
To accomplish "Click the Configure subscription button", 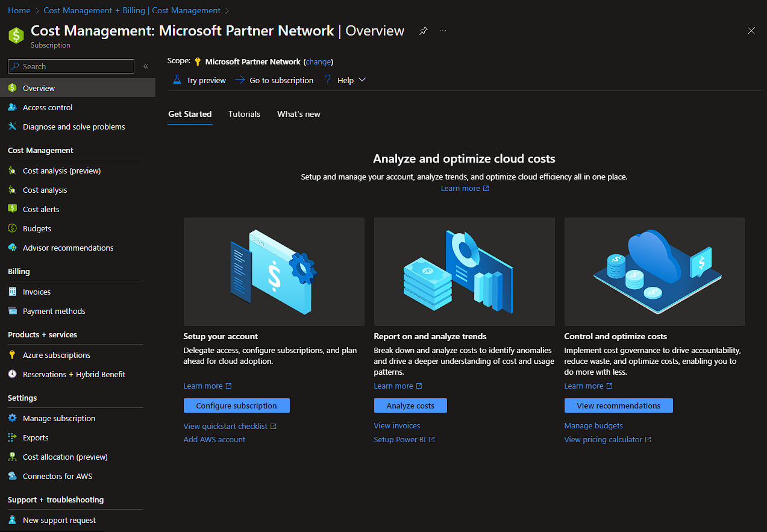I will click(237, 405).
